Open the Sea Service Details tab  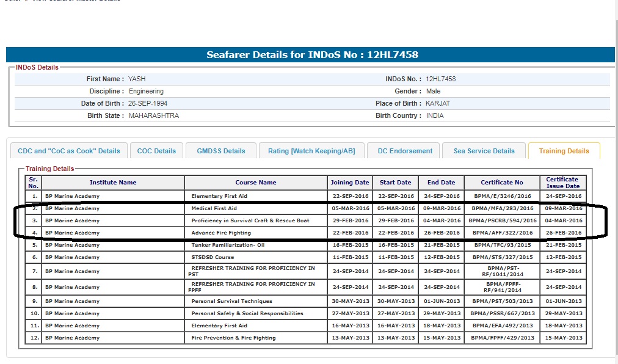[484, 151]
